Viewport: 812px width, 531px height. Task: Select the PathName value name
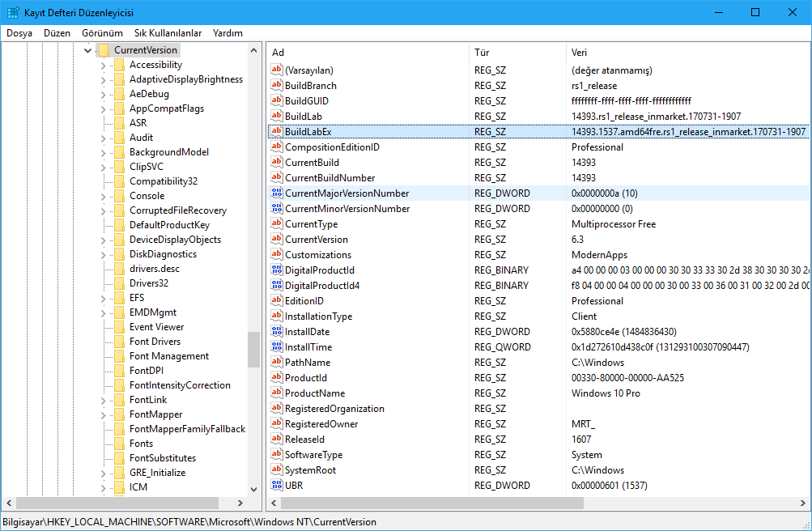click(308, 363)
